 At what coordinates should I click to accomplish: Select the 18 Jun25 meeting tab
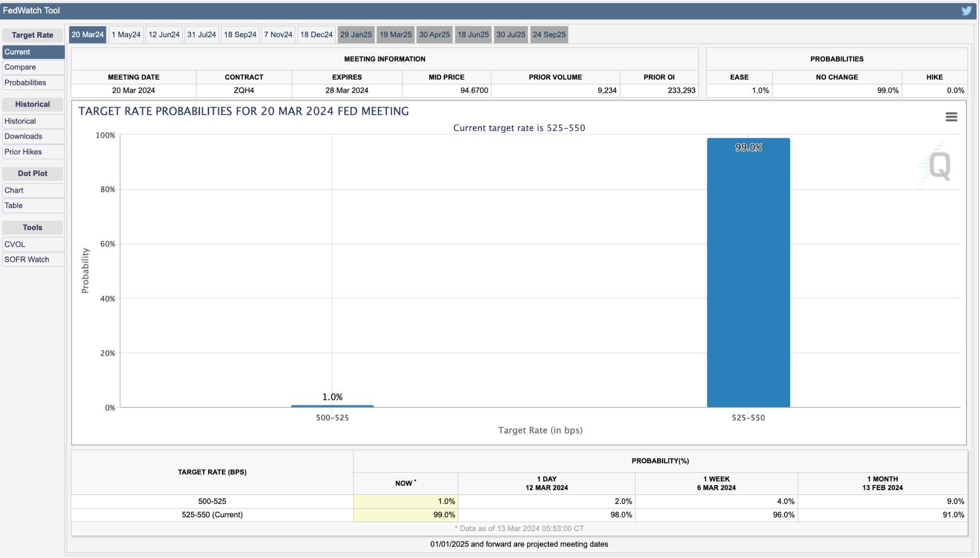pyautogui.click(x=473, y=34)
